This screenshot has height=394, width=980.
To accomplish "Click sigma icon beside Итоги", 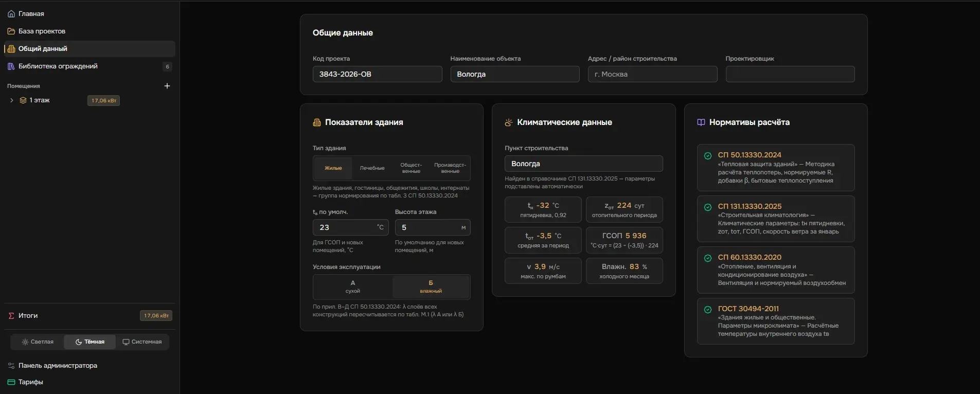I will [x=11, y=316].
